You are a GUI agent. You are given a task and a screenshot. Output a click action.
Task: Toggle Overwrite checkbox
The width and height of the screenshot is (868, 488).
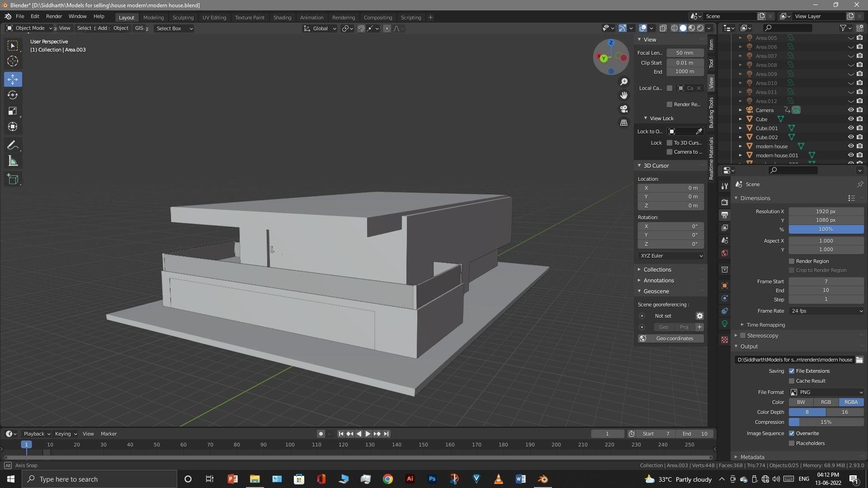[x=792, y=433]
